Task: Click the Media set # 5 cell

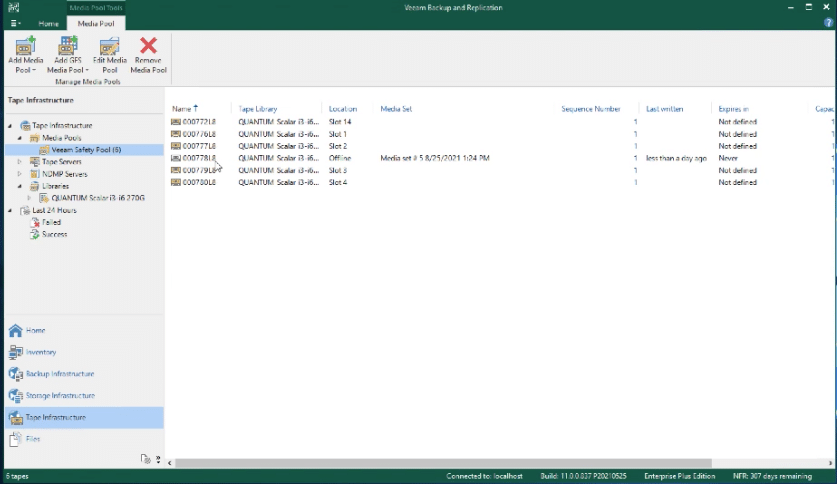Action: (435, 158)
